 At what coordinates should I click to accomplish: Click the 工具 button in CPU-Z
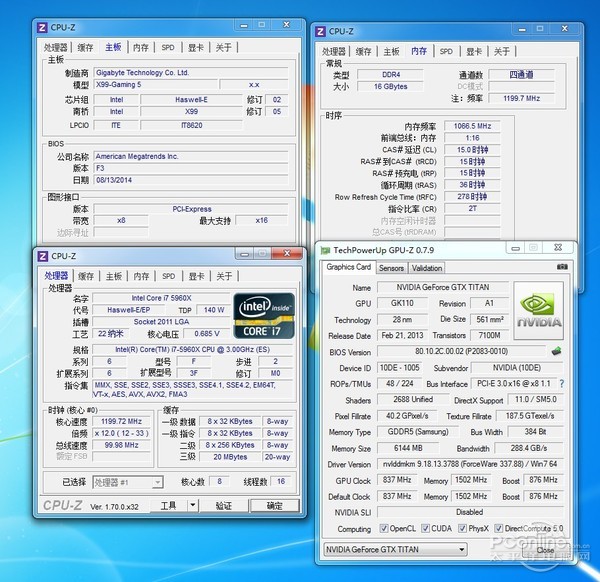168,505
